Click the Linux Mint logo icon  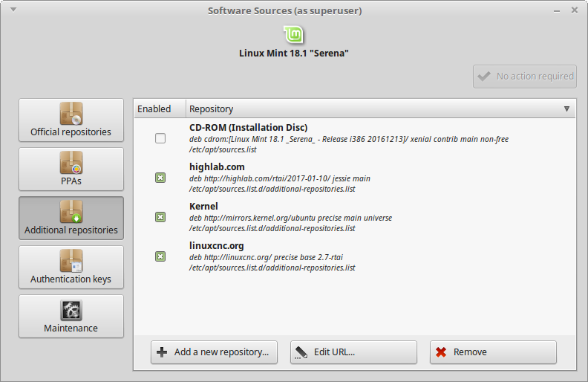click(293, 35)
